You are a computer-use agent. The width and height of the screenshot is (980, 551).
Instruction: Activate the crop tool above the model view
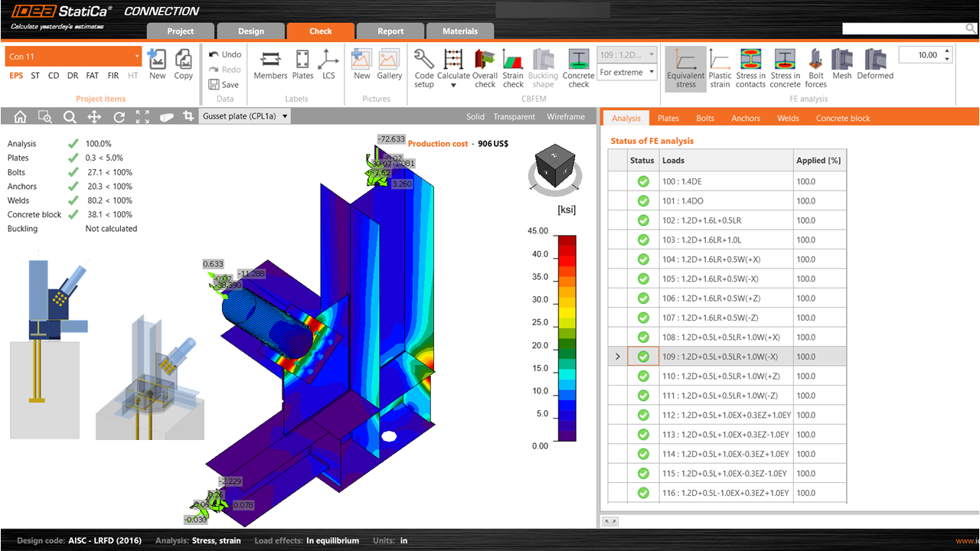[x=189, y=116]
